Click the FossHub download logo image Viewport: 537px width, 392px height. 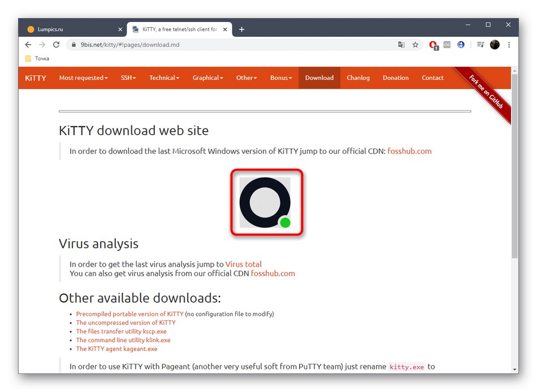click(x=265, y=202)
